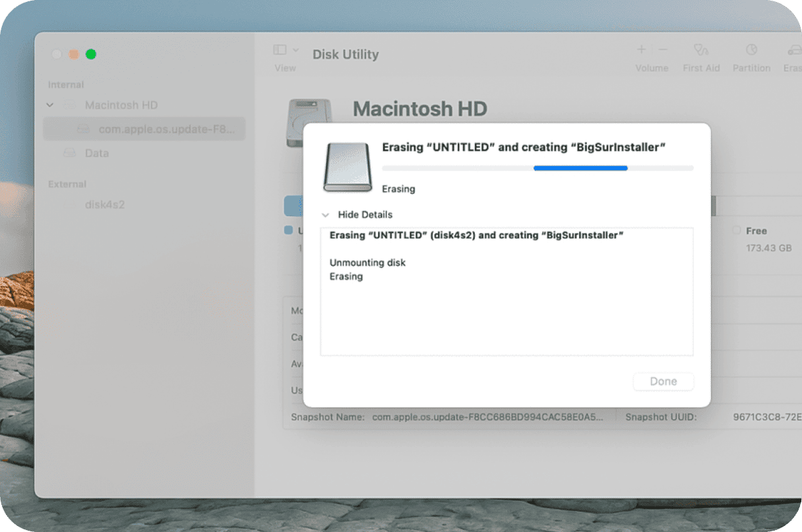Click the 173.43 GB free value
Viewport: 802px width, 532px height.
point(768,248)
